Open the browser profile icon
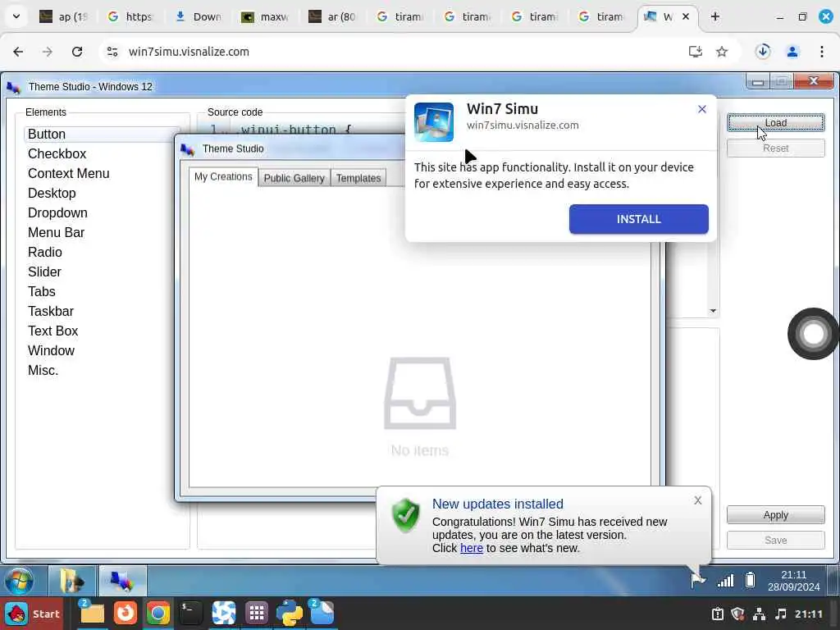 coord(792,52)
